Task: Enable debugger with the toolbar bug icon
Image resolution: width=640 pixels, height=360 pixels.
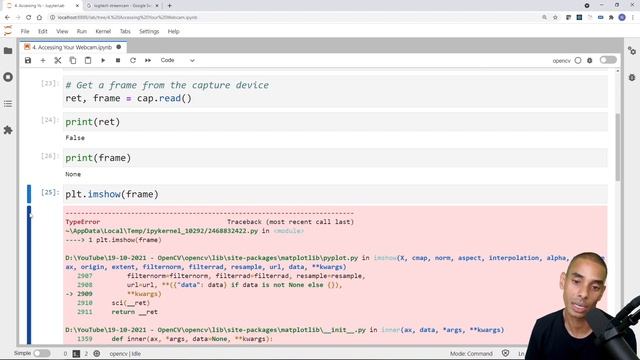Action: (590, 60)
